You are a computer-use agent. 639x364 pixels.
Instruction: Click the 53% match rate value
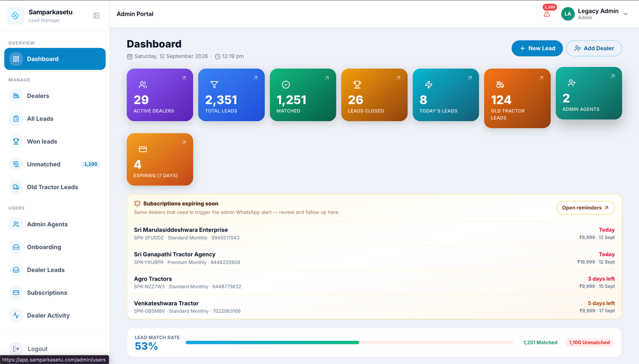(x=146, y=346)
